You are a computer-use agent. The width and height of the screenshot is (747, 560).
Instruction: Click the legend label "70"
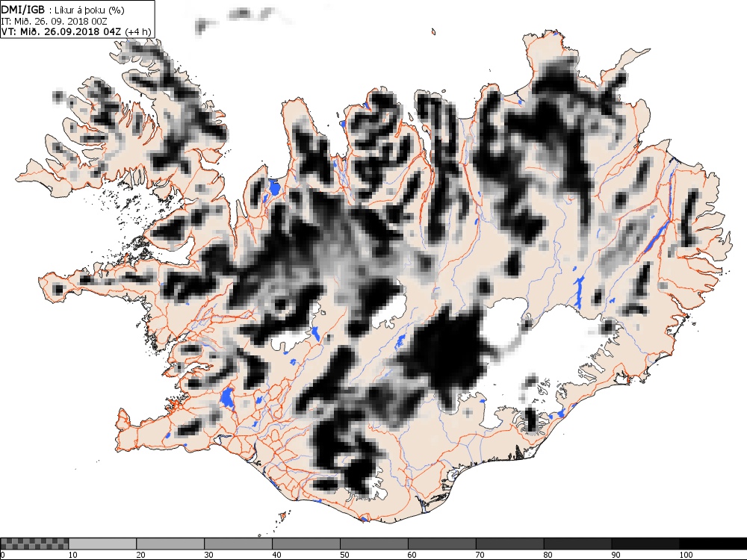(480, 555)
